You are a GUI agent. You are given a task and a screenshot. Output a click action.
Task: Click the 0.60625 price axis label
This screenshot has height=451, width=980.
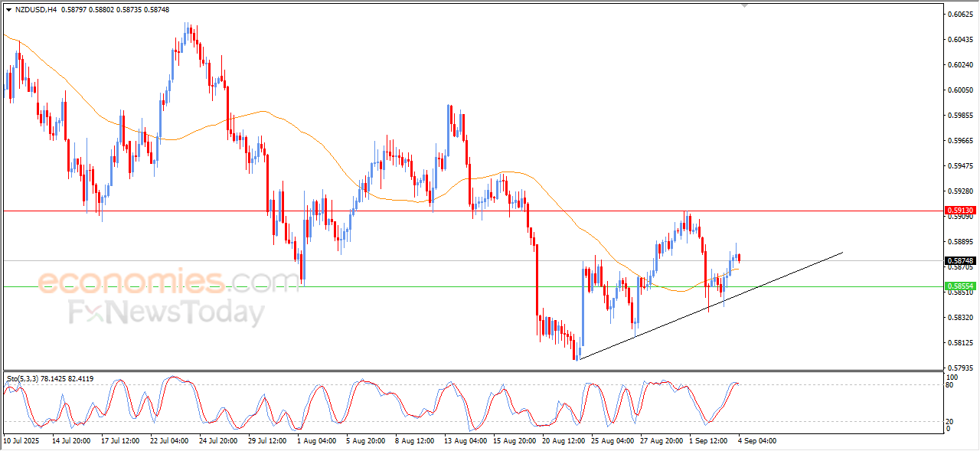tap(962, 15)
